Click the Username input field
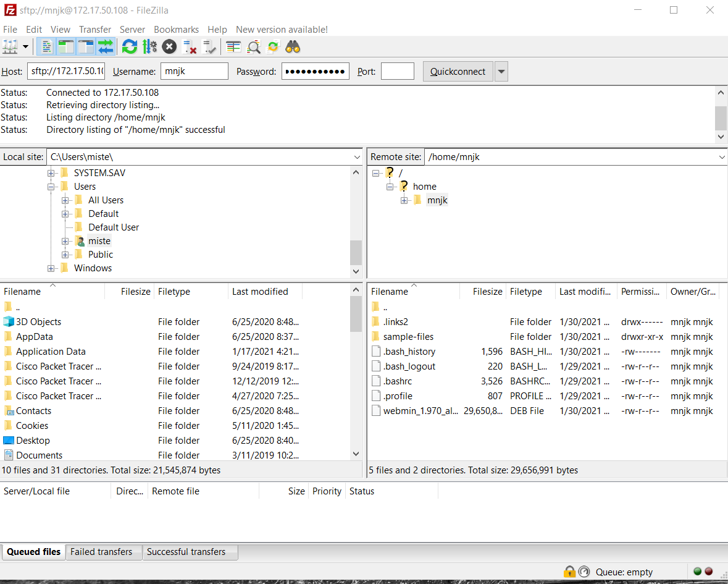 195,71
